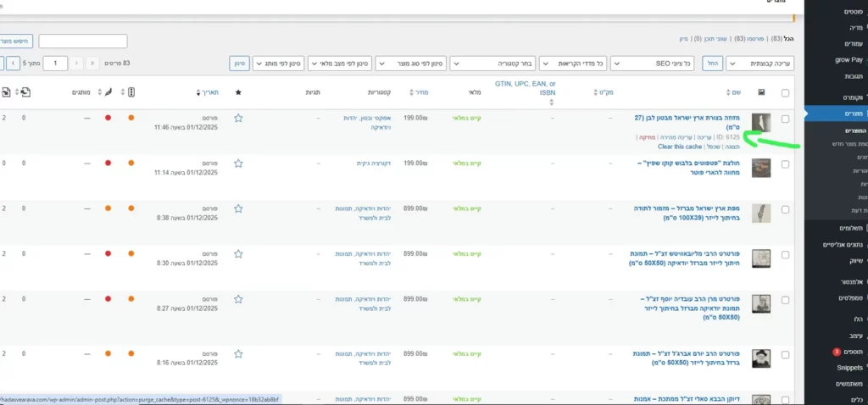Click the red readability dot of first product
Image resolution: width=868 pixels, height=405 pixels.
click(x=108, y=118)
